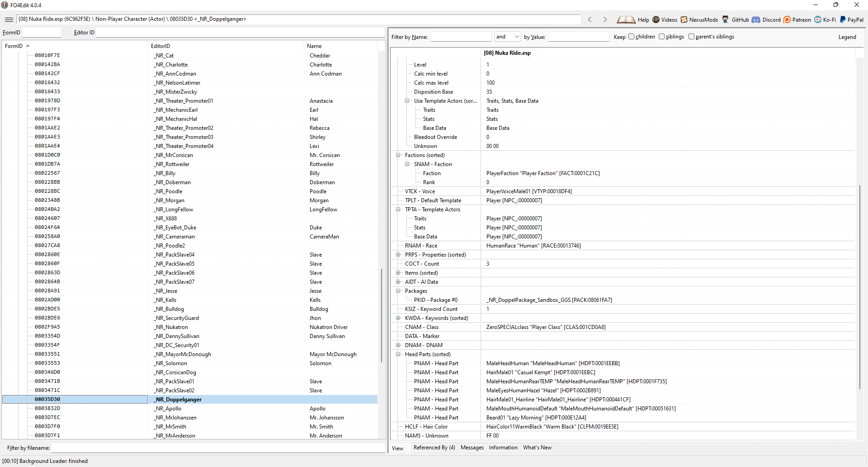
Task: Select the _NR_MrCorsican record
Action: [x=190, y=155]
